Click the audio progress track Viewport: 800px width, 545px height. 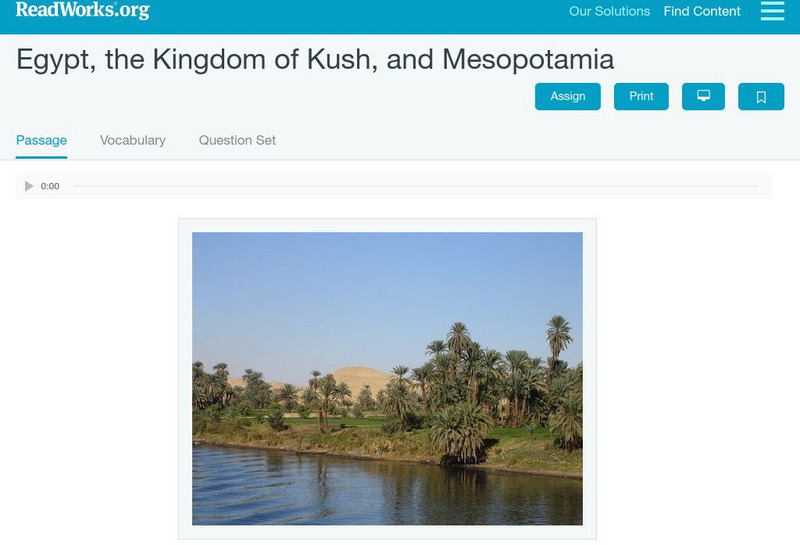[415, 186]
